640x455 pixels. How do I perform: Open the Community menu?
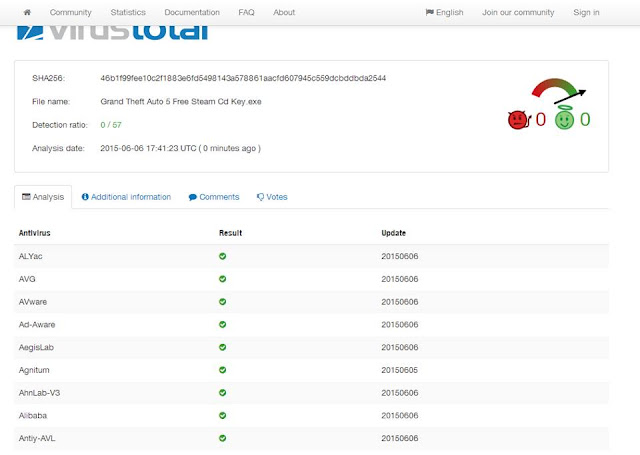tap(71, 12)
